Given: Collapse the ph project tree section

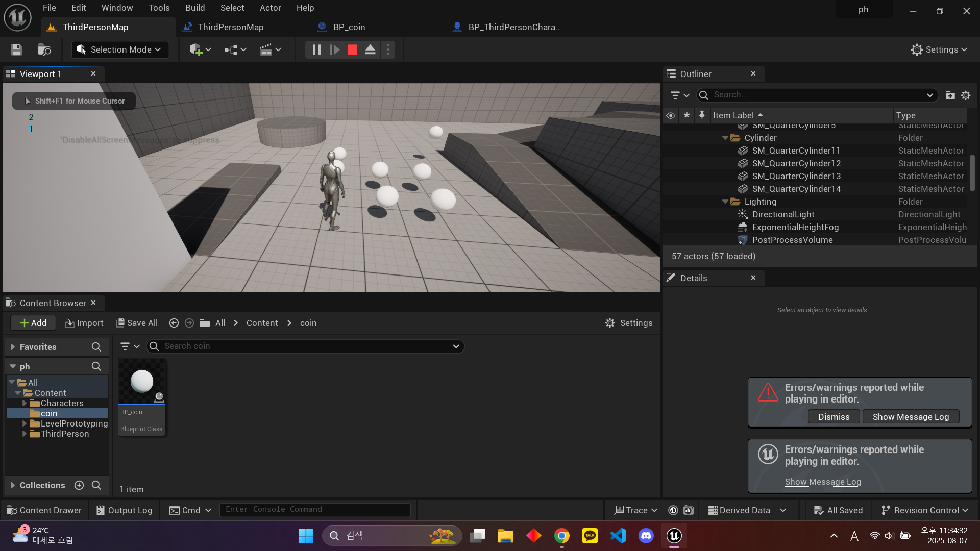Looking at the screenshot, I should click(13, 366).
